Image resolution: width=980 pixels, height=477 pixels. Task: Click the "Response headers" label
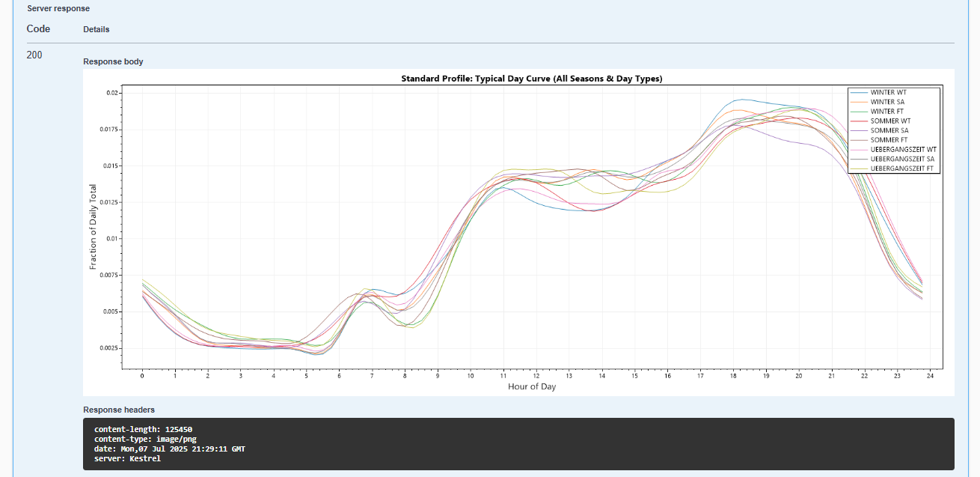click(119, 410)
